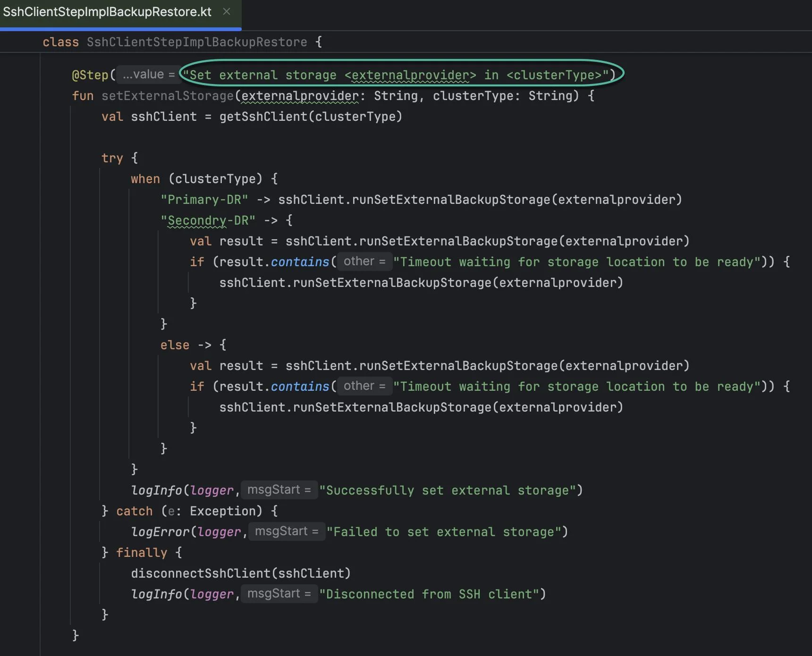Click the '...value =' inlay hint

point(149,75)
